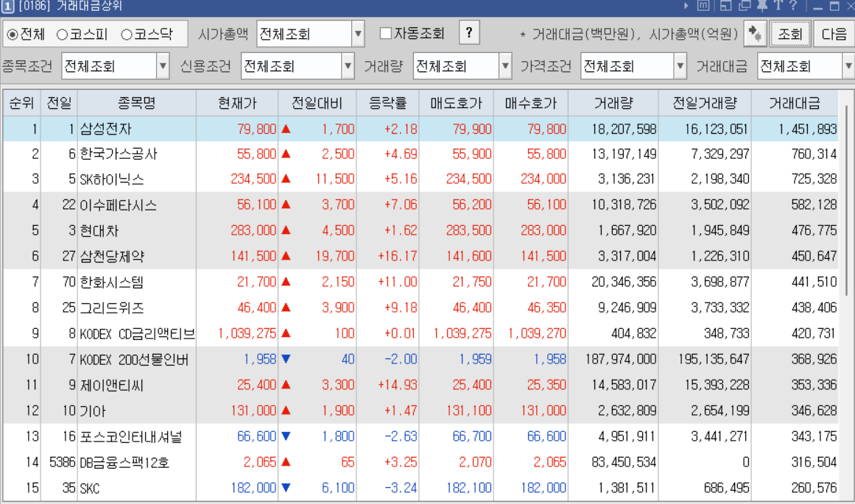The image size is (855, 504).
Task: Select stock SKC in the list
Action: (x=90, y=489)
